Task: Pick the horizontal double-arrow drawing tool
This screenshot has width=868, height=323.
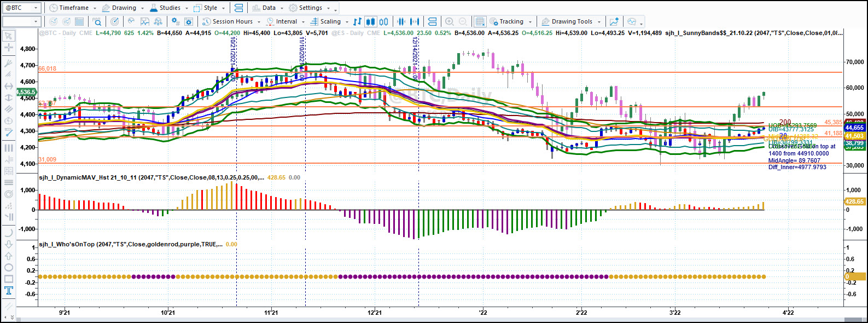Action: (9, 86)
